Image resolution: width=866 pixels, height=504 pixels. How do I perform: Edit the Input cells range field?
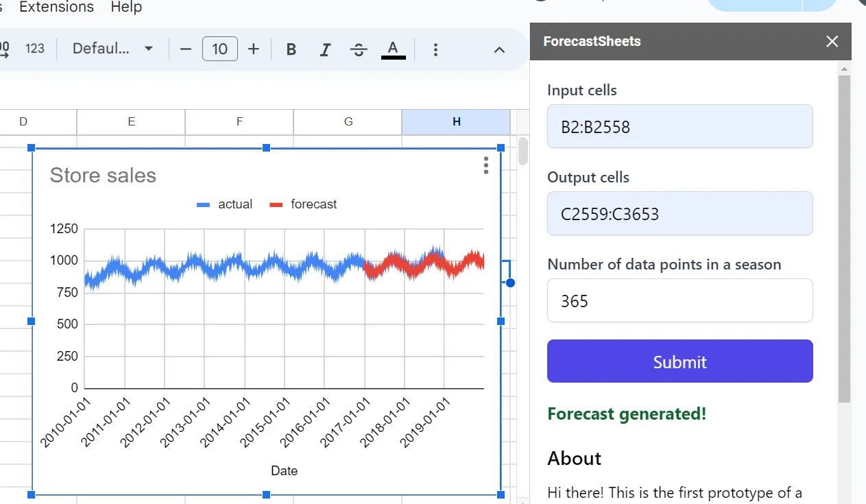coord(679,126)
